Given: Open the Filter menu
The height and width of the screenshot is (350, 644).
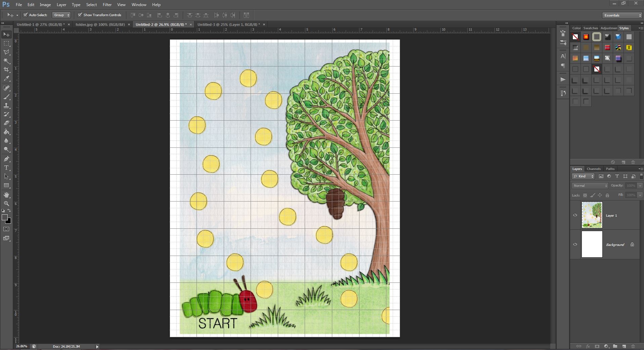Looking at the screenshot, I should (x=107, y=5).
